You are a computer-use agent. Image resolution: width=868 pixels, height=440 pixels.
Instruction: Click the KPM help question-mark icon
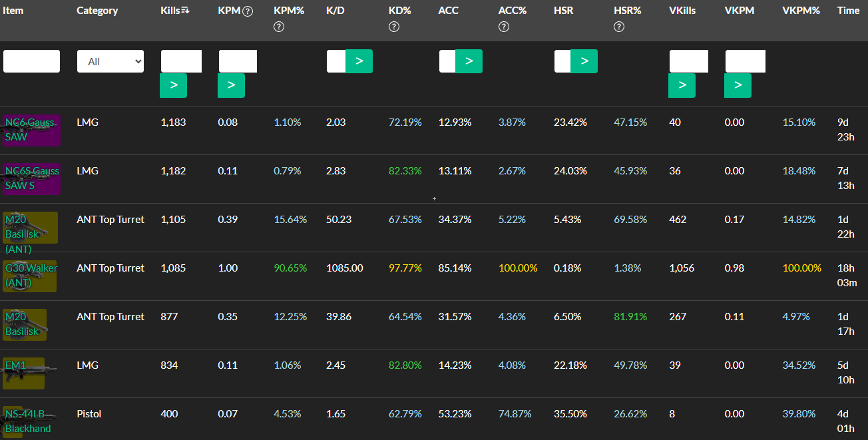point(248,11)
